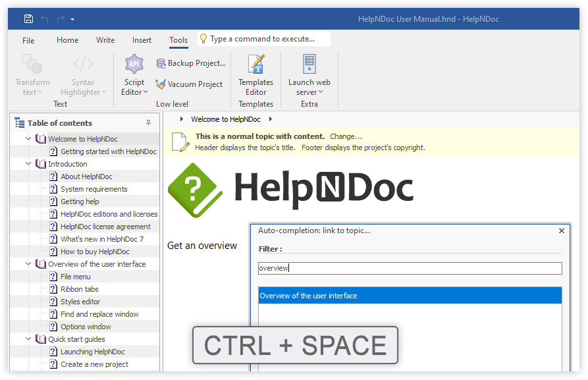
Task: Select 'HelpNDoc editions and licenses' topic
Action: 109,214
